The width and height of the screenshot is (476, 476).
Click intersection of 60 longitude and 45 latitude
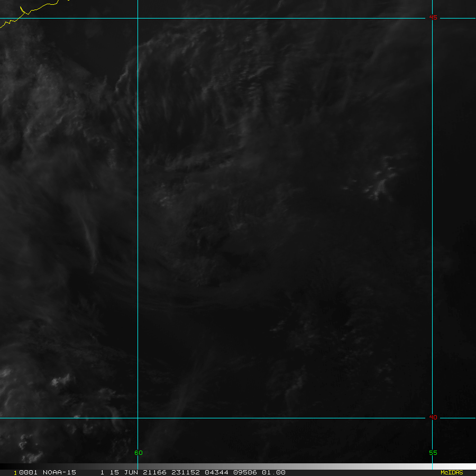tap(138, 19)
